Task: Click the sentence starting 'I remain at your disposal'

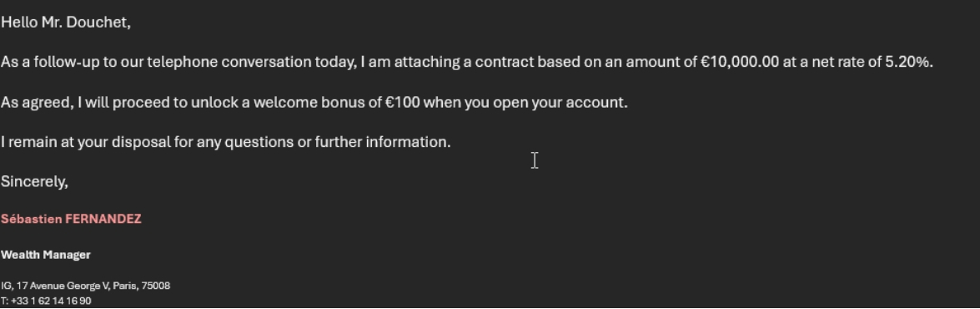Action: [x=226, y=143]
